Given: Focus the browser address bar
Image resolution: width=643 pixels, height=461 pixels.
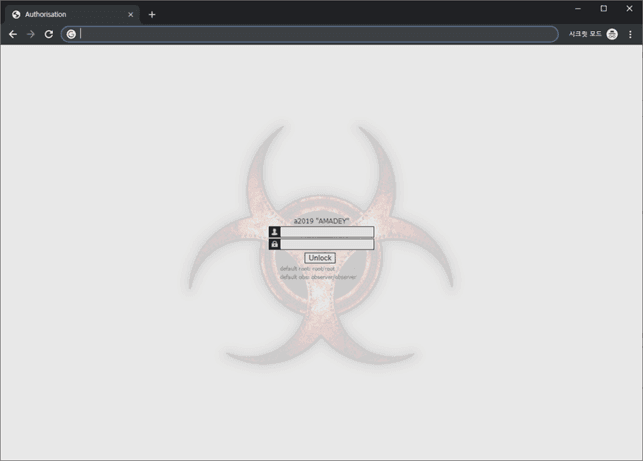Looking at the screenshot, I should pyautogui.click(x=310, y=34).
